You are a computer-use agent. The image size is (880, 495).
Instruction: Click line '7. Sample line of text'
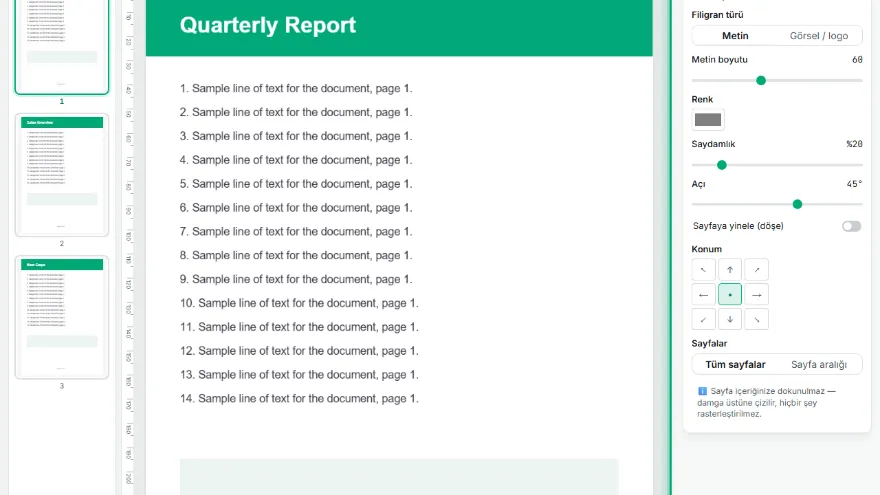296,232
